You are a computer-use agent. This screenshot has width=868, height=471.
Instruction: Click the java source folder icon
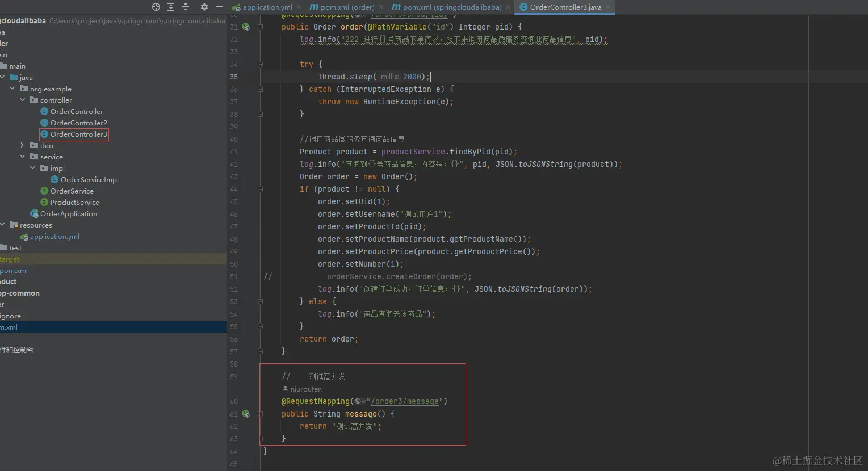pyautogui.click(x=14, y=78)
